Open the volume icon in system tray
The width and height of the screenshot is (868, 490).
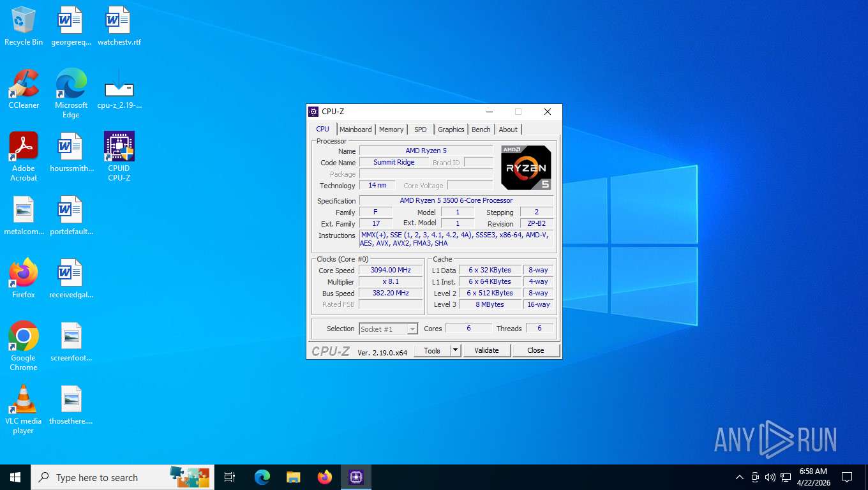(x=770, y=477)
